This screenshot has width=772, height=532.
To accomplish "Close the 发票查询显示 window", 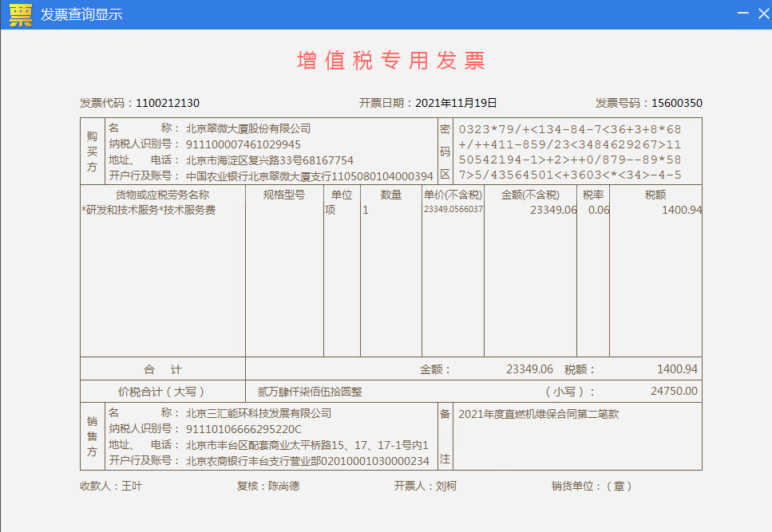I will tap(762, 14).
